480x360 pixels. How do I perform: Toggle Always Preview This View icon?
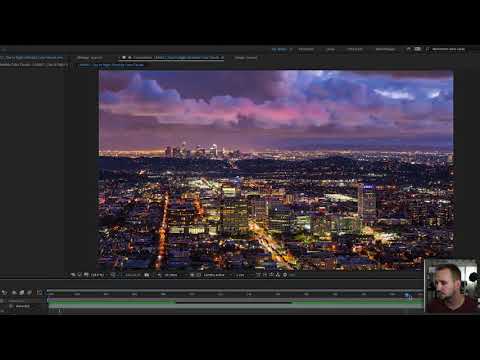[72, 275]
